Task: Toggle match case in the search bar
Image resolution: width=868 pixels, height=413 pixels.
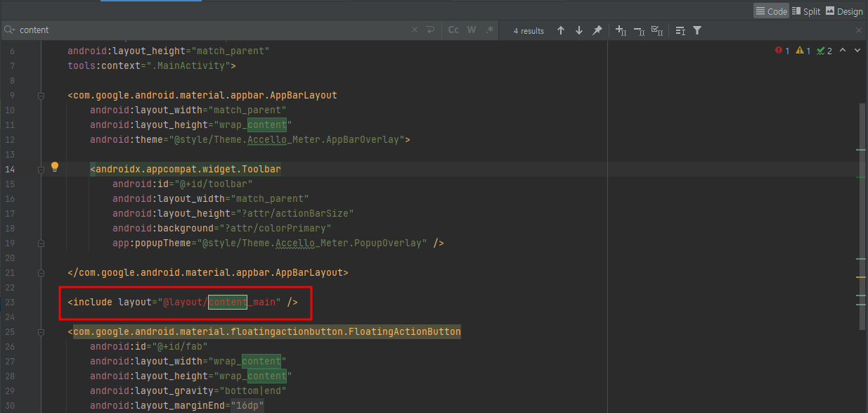Action: tap(453, 30)
